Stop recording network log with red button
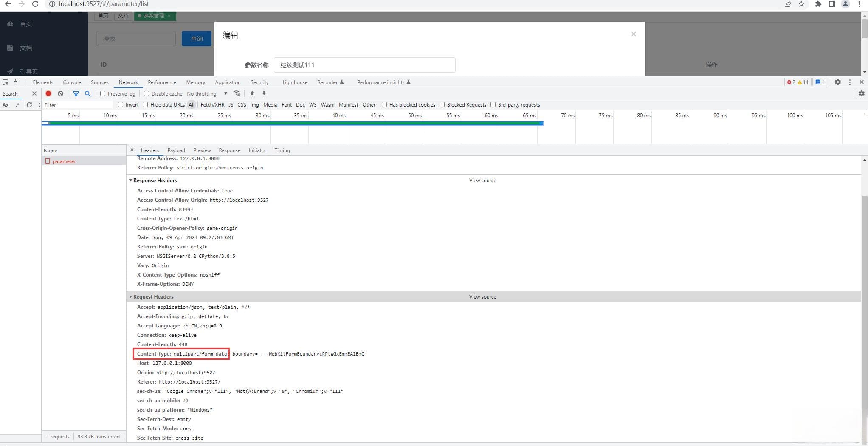The image size is (868, 446). (x=48, y=93)
